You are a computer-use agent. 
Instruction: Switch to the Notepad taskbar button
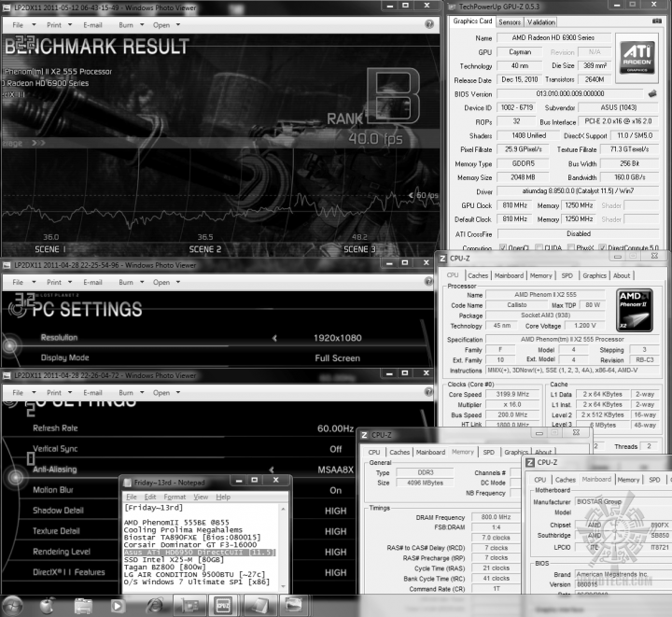click(259, 606)
